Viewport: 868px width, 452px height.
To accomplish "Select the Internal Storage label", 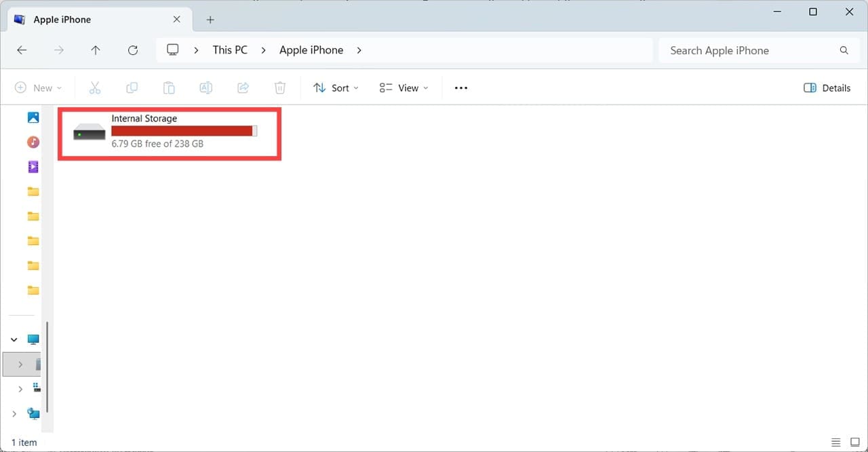I will coord(144,119).
